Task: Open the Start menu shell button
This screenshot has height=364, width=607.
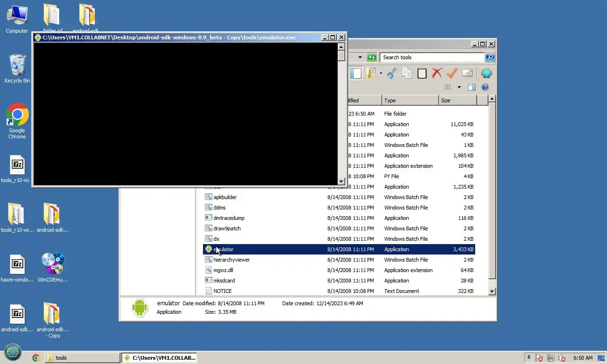Action: click(x=13, y=353)
